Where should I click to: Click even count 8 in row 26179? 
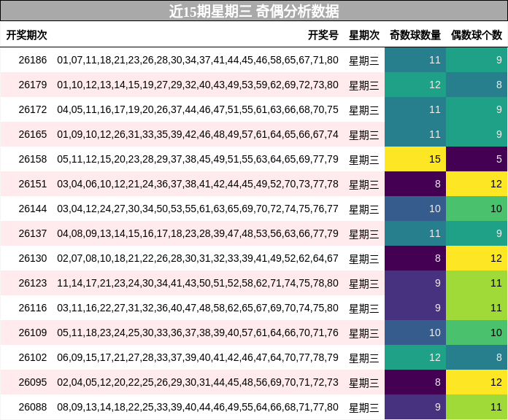[x=477, y=85]
